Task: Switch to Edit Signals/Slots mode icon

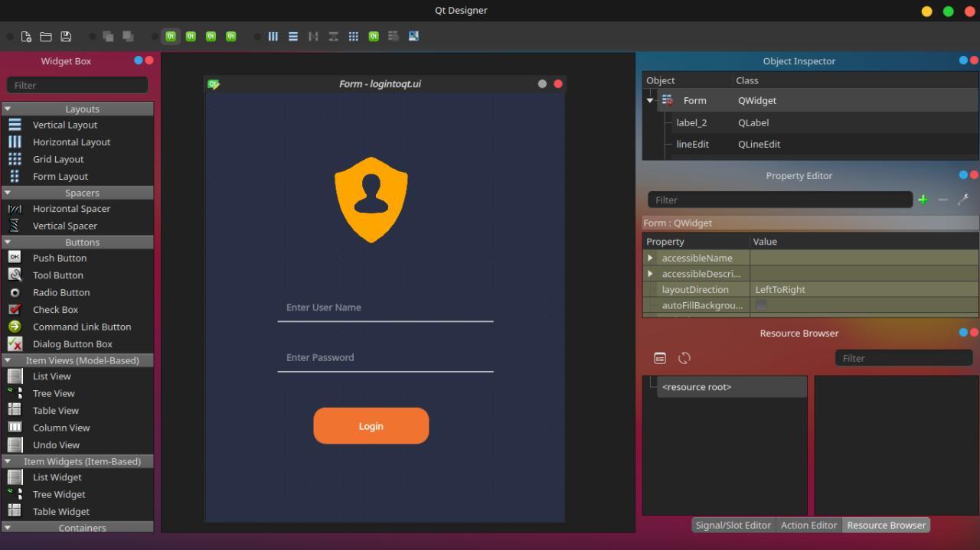Action: coord(191,36)
